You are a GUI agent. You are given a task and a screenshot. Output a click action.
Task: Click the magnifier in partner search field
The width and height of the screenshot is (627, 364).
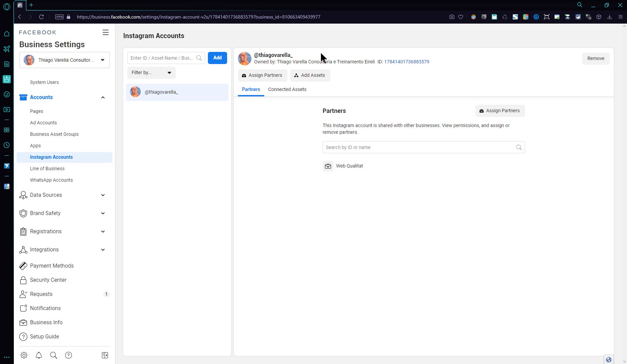519,148
